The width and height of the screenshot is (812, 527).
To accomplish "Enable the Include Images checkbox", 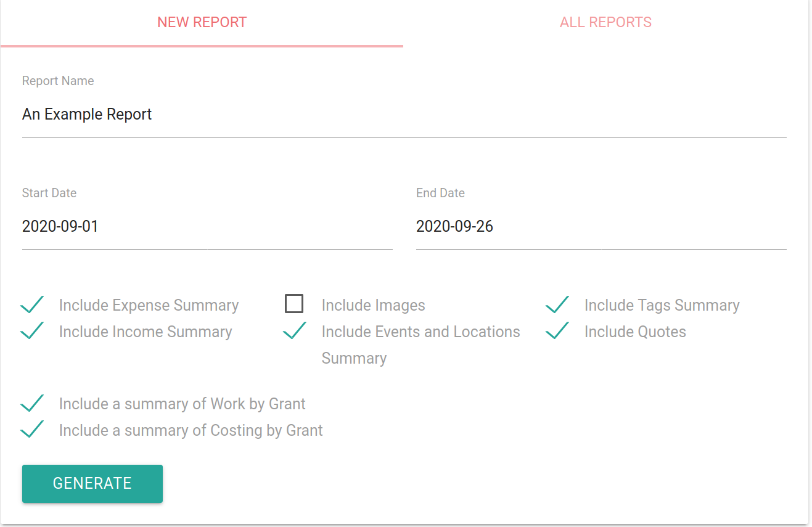I will click(294, 303).
